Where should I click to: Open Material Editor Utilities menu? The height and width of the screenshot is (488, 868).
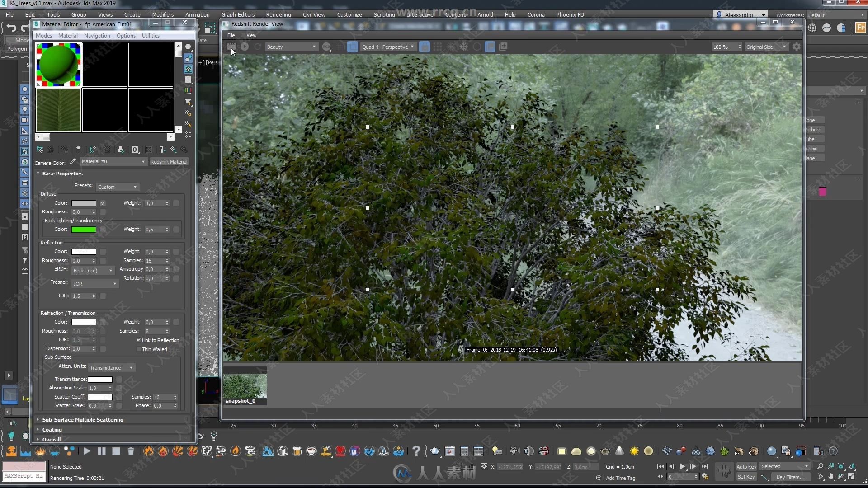coord(151,36)
